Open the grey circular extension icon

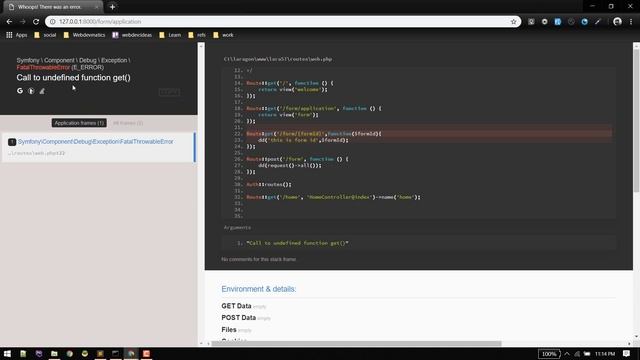click(571, 22)
